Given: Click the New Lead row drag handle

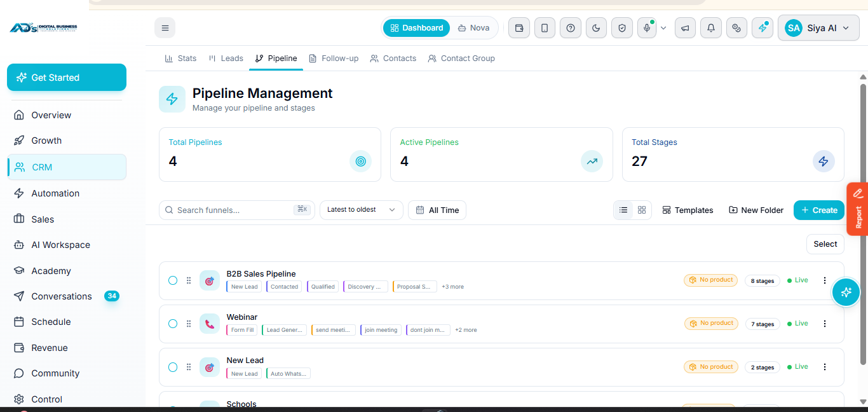Looking at the screenshot, I should pos(189,367).
